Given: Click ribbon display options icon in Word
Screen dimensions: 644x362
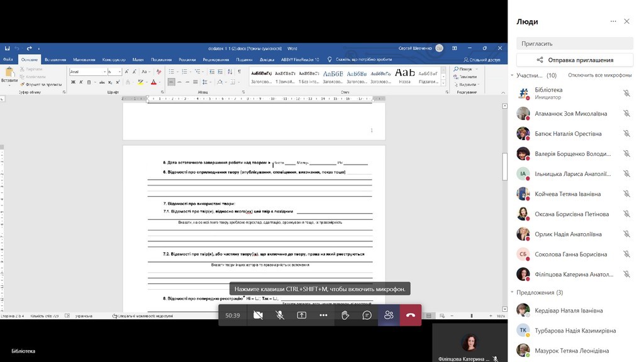Looking at the screenshot, I should pos(455,48).
